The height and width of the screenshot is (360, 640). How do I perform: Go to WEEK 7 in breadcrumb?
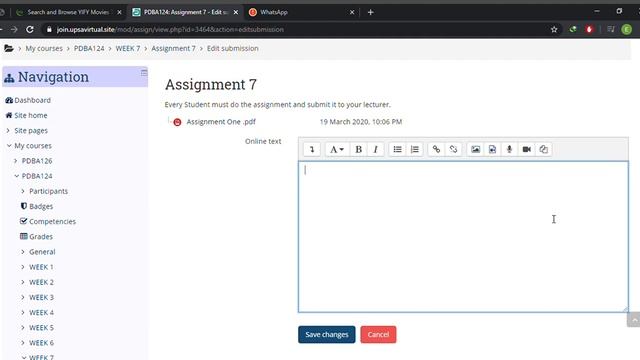[x=128, y=48]
